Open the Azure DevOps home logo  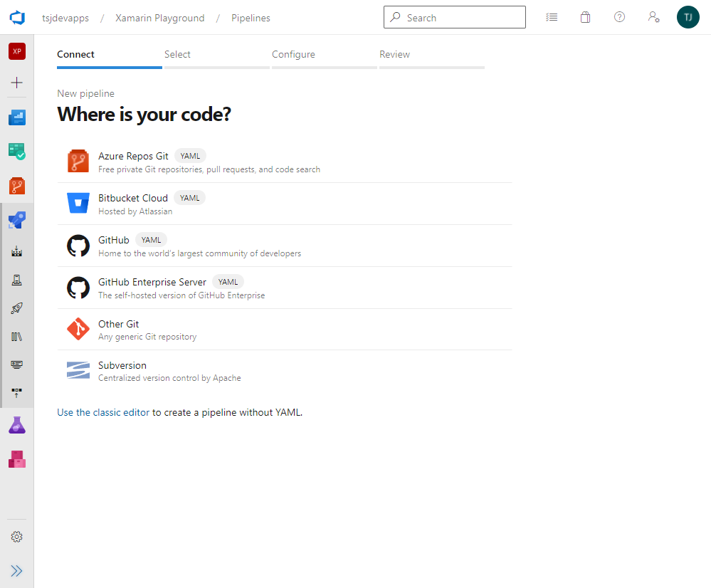tap(17, 18)
